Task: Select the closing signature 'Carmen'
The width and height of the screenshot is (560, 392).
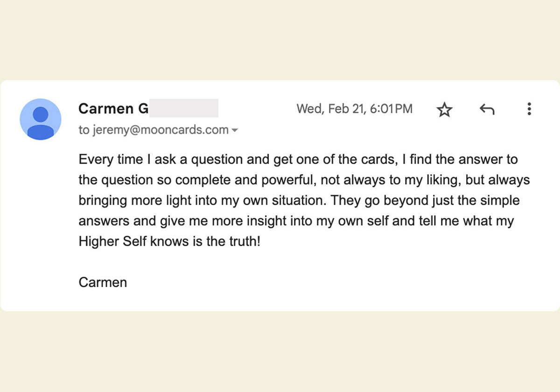Action: [103, 282]
